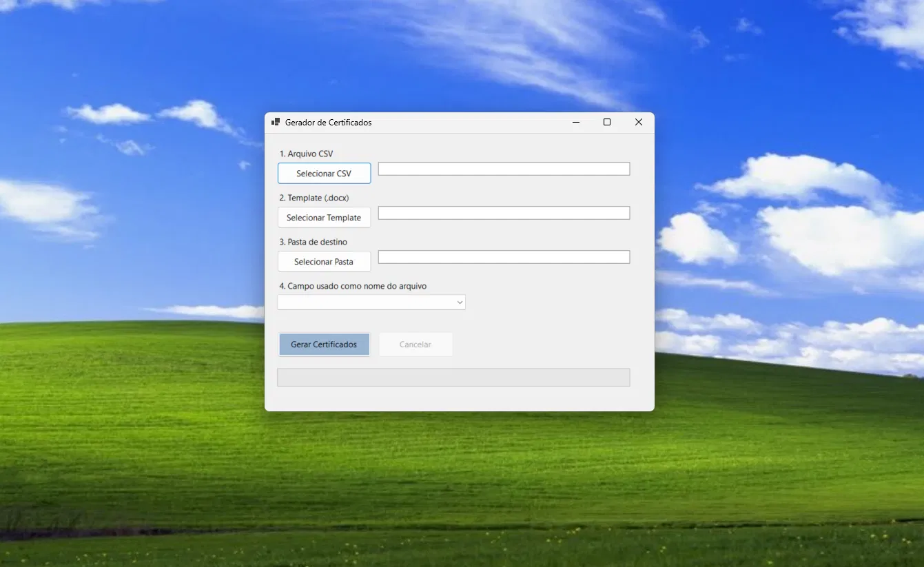Click the Cancelar button
The height and width of the screenshot is (567, 924).
(415, 344)
